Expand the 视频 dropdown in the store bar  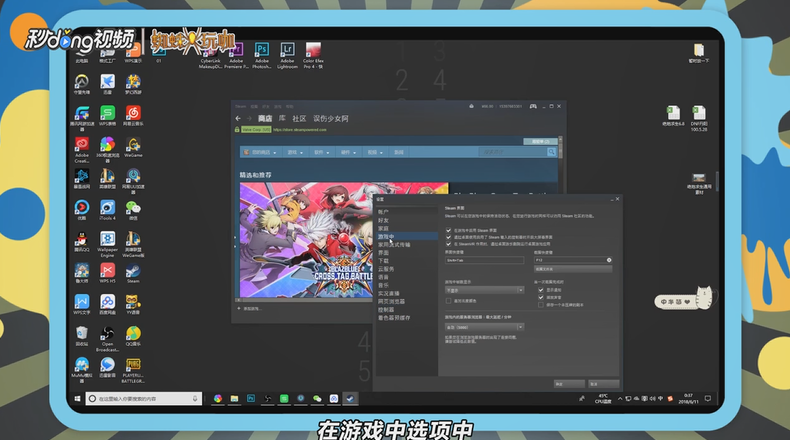[374, 152]
